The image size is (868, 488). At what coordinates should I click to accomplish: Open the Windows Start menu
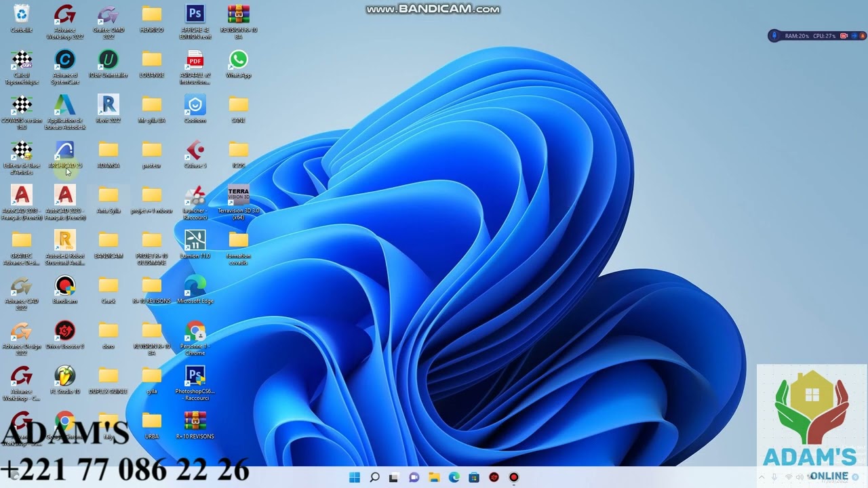[355, 477]
